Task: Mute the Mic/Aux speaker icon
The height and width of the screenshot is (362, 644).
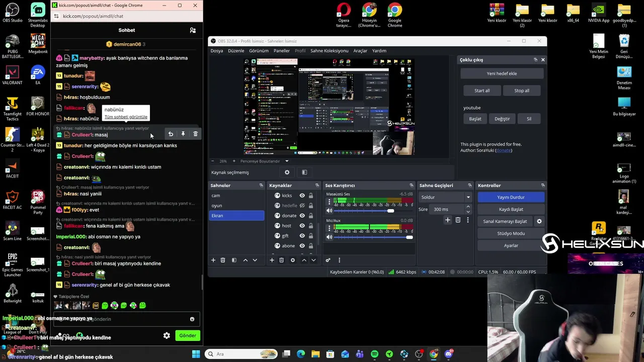Action: click(330, 237)
